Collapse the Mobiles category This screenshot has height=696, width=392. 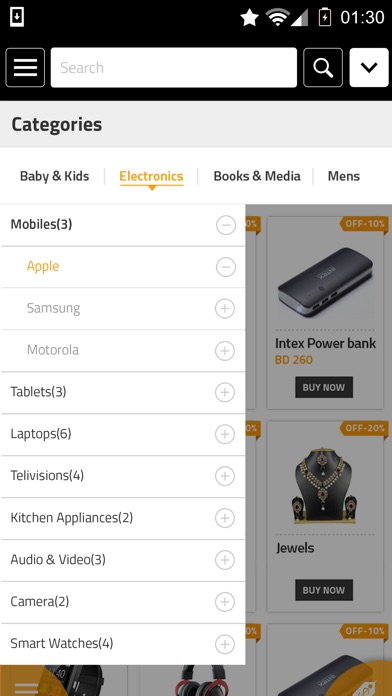point(226,225)
